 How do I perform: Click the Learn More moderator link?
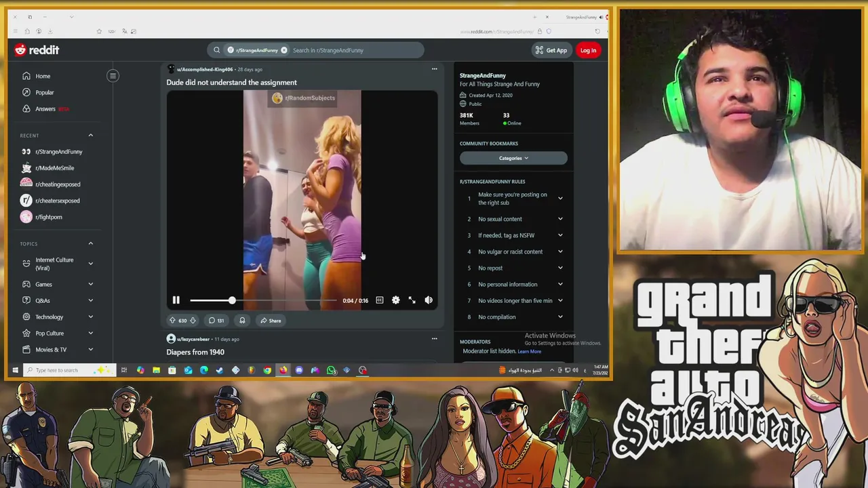(530, 351)
